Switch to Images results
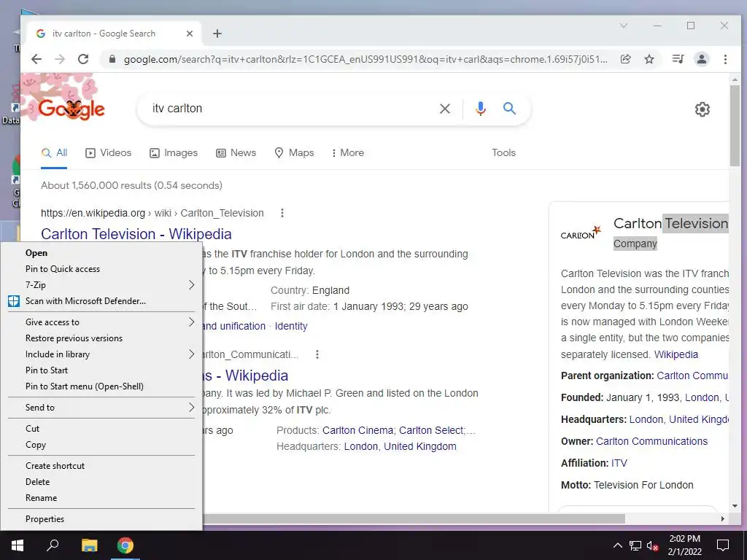This screenshot has height=560, width=747. click(174, 153)
